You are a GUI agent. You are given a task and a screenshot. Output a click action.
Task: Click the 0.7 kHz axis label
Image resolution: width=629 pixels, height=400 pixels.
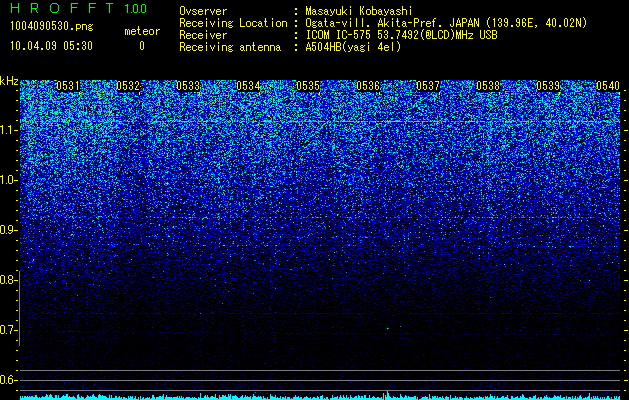tap(8, 330)
